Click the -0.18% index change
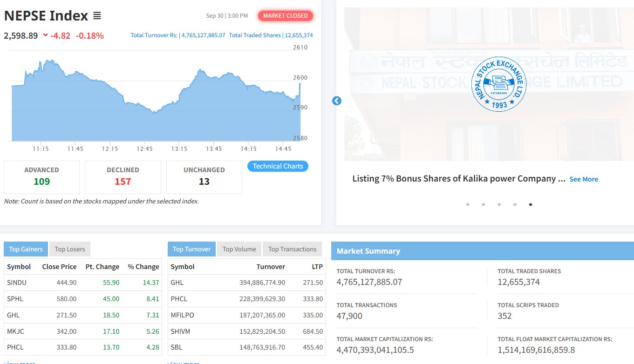 [90, 35]
